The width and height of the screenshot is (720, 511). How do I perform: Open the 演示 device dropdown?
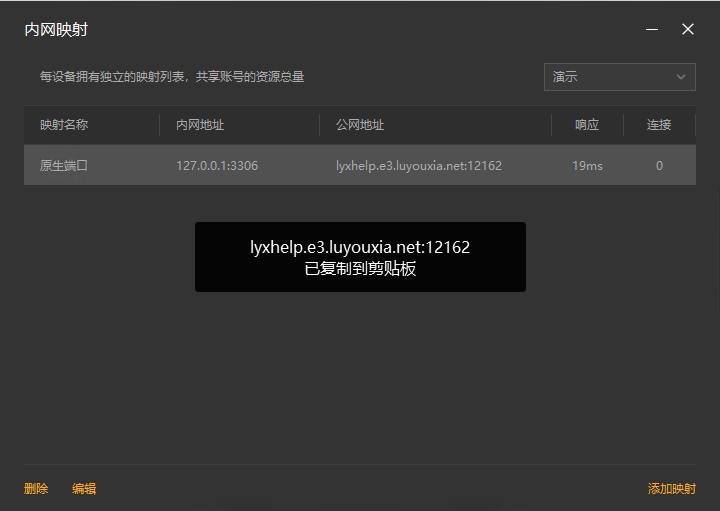click(619, 77)
